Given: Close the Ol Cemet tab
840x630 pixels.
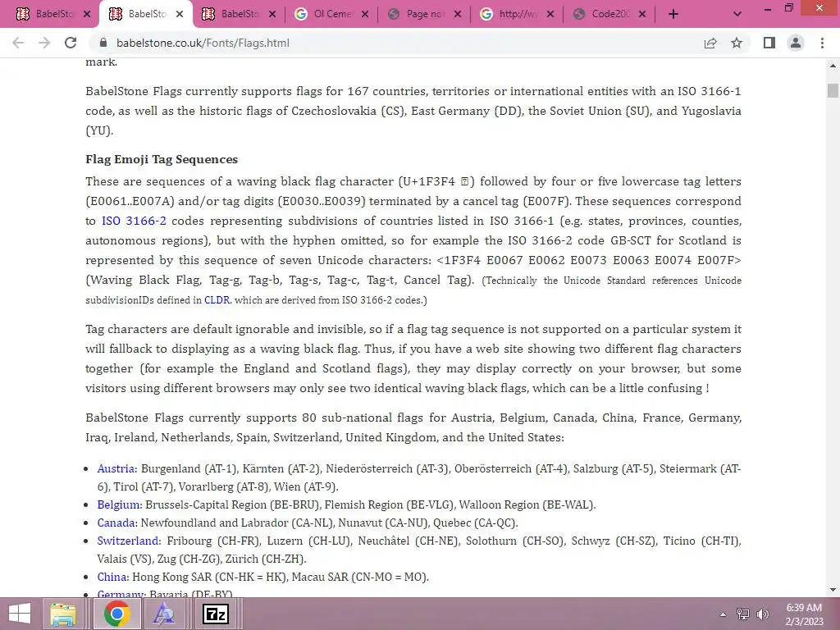Looking at the screenshot, I should click(365, 15).
